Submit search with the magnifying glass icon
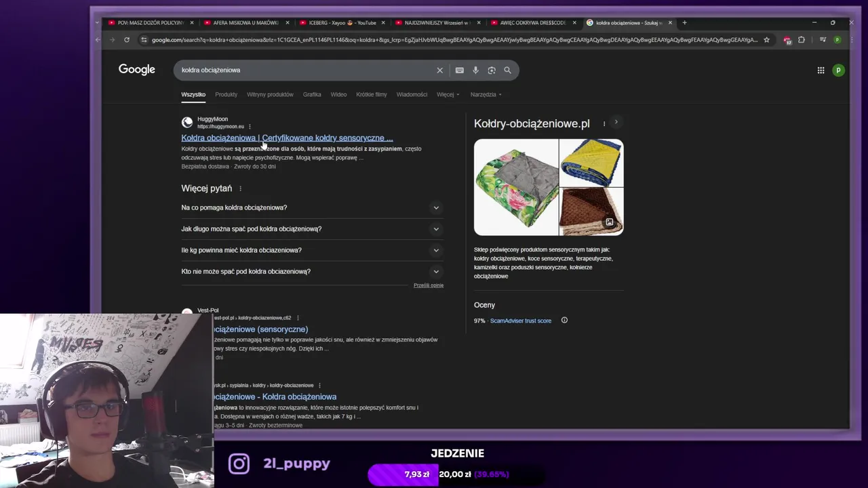This screenshot has height=488, width=868. coord(507,70)
